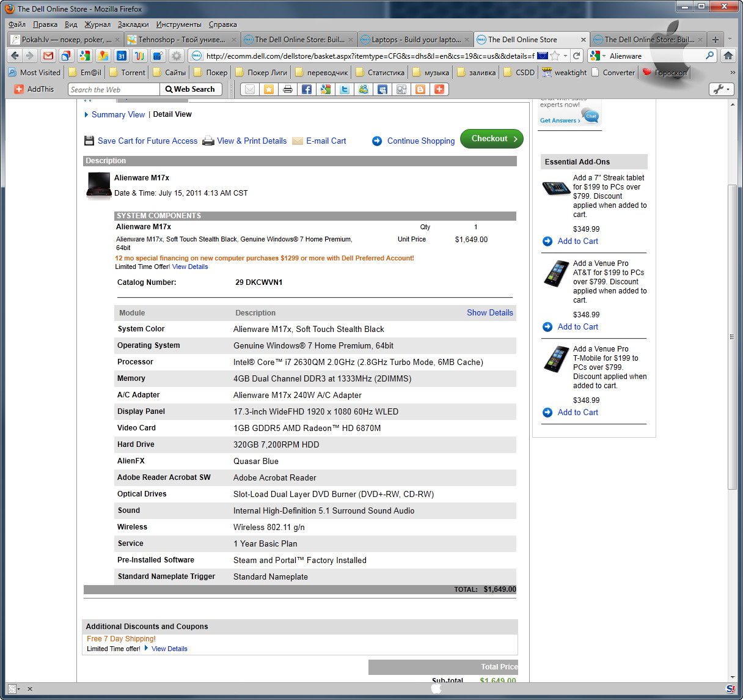
Task: Open the wrench settings dropdown on AddThis bar
Action: coord(721,89)
